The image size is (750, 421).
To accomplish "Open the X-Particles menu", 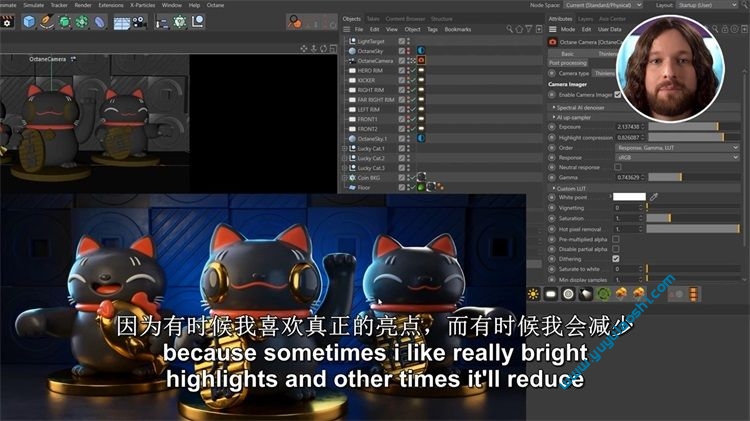I will (143, 5).
